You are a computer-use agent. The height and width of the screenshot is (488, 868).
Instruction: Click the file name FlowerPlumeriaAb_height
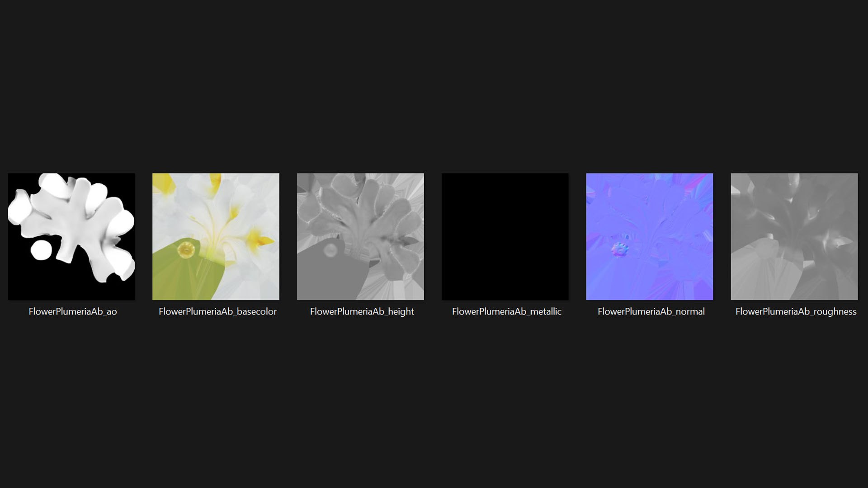coord(362,311)
